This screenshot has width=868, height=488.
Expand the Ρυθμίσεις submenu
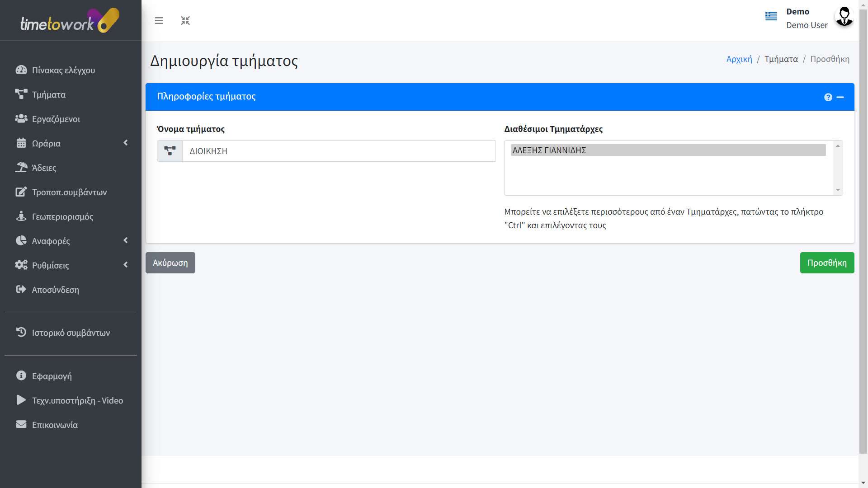click(50, 265)
